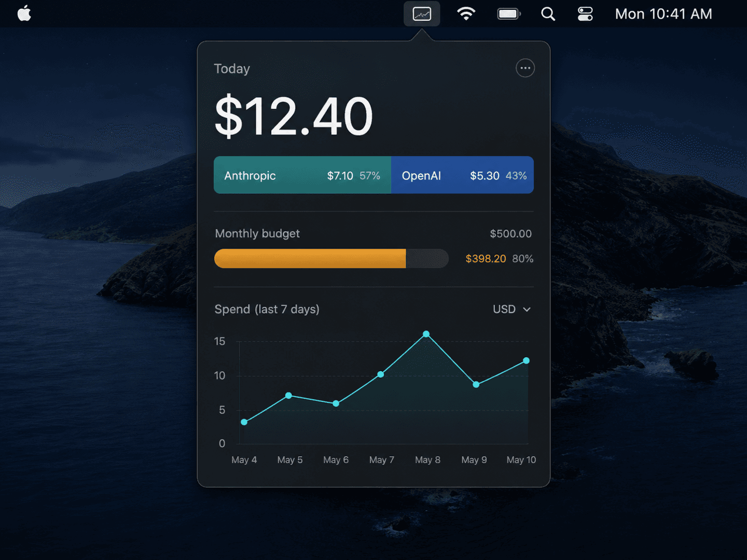The image size is (747, 560).
Task: Click the $398.20 spent amount
Action: click(x=486, y=259)
